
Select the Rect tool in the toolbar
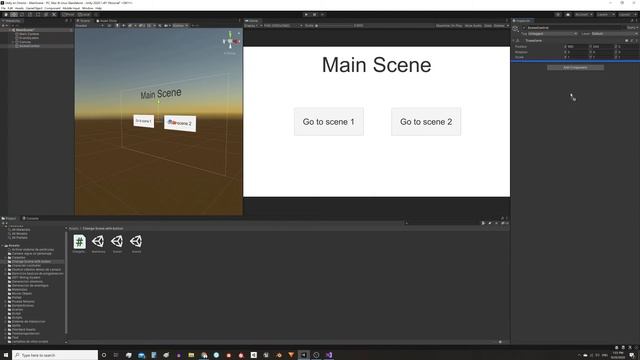tap(38, 15)
